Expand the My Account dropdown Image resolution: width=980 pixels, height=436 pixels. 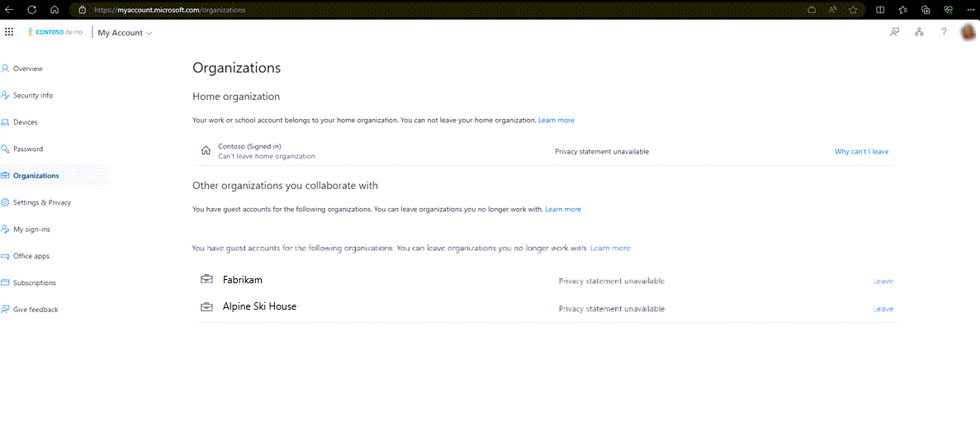click(x=125, y=33)
